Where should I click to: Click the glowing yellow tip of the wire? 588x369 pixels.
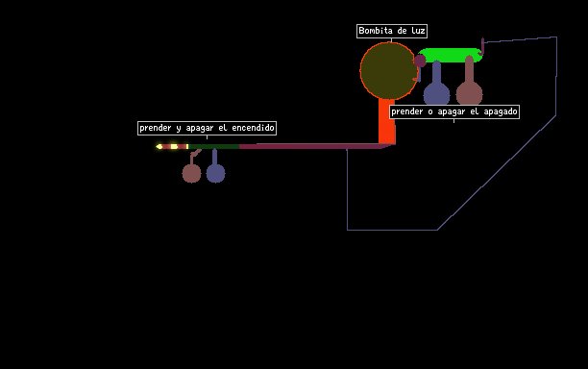[159, 146]
